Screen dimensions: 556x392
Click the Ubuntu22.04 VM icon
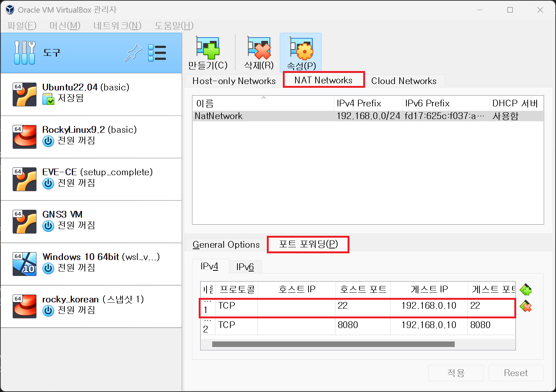(x=25, y=94)
